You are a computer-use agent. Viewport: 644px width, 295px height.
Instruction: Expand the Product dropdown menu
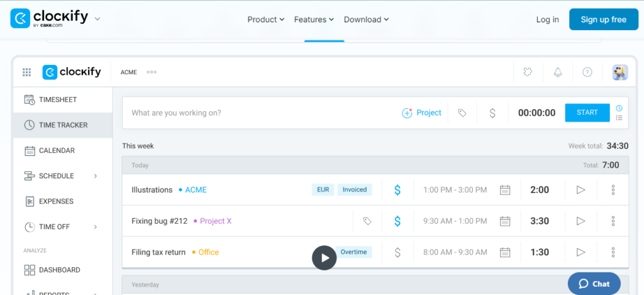(265, 19)
